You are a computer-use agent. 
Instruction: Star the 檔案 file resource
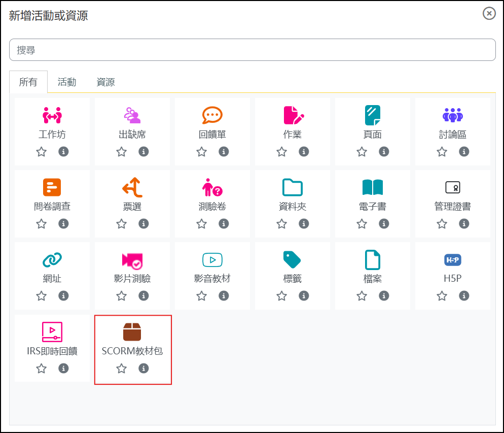coord(362,295)
